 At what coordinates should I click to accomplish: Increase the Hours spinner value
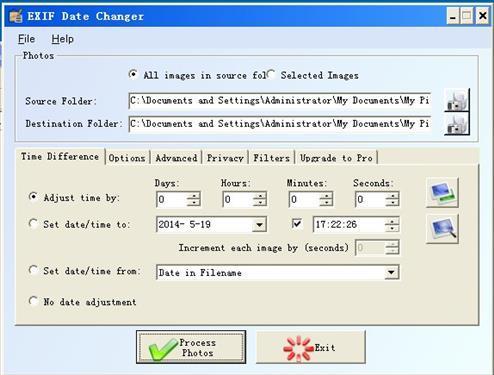point(259,196)
